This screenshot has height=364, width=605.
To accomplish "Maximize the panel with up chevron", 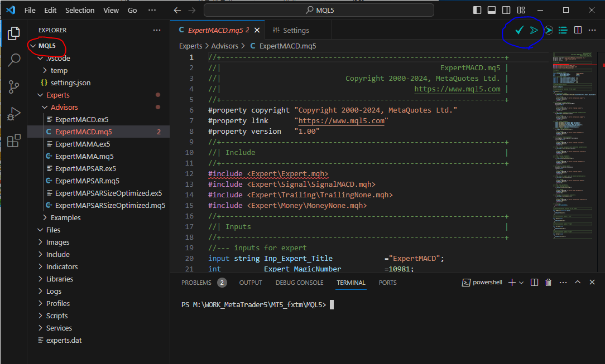I will pyautogui.click(x=578, y=283).
